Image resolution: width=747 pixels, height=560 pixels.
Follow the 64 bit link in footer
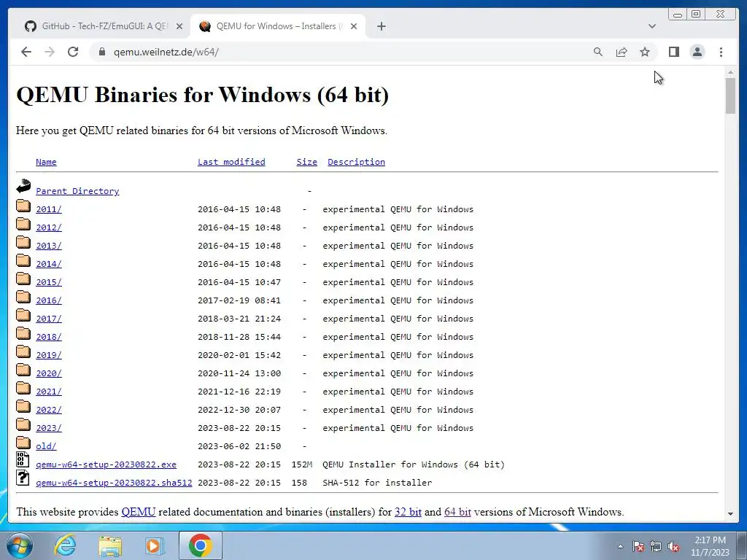(457, 512)
